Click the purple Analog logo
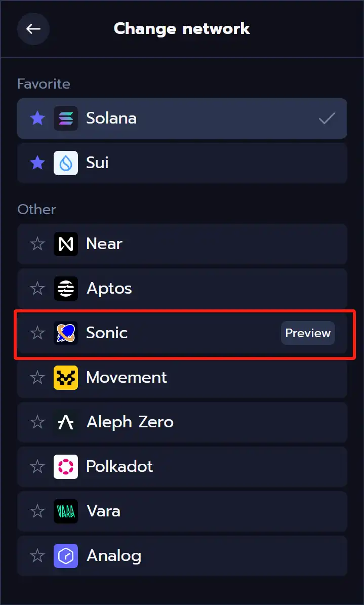Viewport: 364px width, 605px height. [66, 556]
